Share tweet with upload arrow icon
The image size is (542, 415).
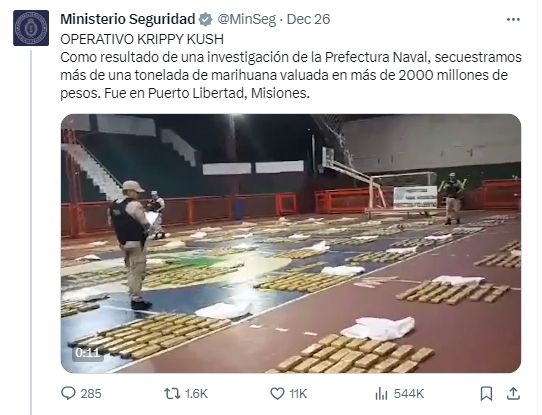pos(513,393)
